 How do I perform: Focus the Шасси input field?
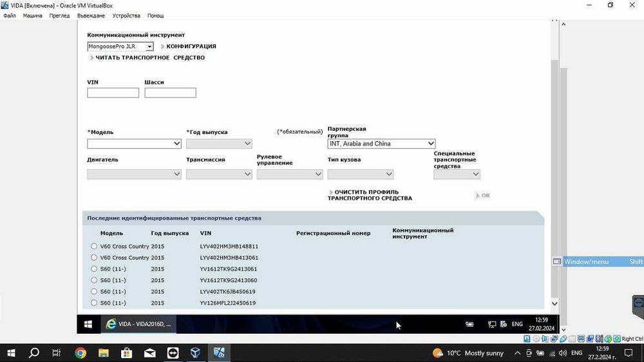(170, 93)
